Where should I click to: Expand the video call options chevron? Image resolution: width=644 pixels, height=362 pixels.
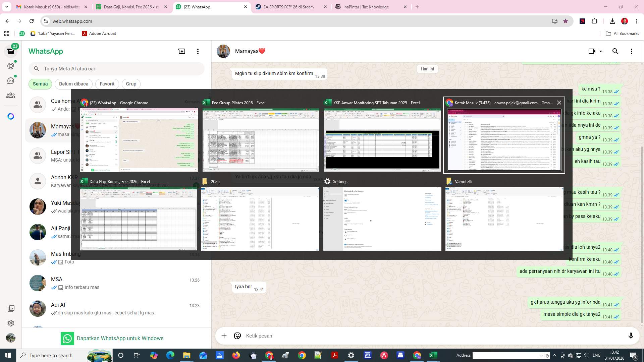(600, 51)
